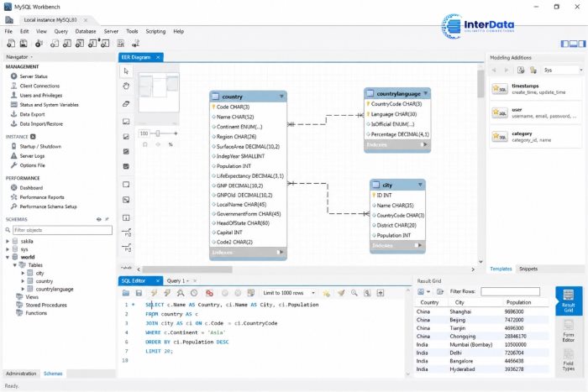
Task: Execute current statement with second lightning icon
Action: (167, 293)
